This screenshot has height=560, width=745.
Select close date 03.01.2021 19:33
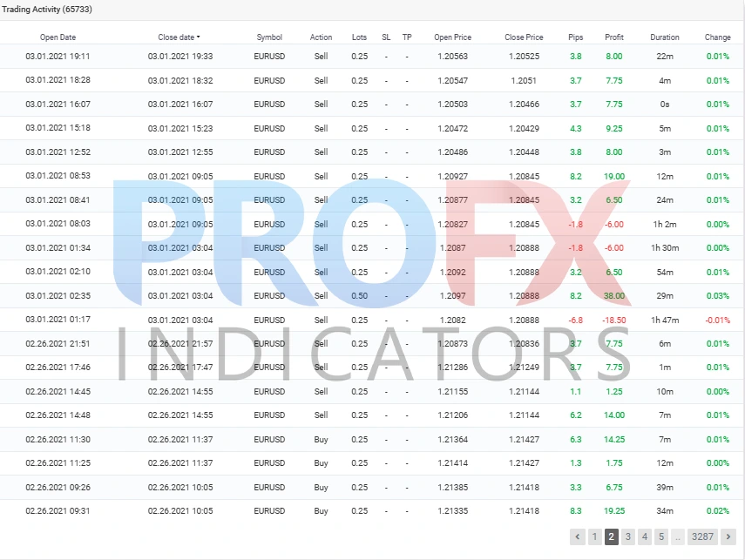[x=180, y=56]
